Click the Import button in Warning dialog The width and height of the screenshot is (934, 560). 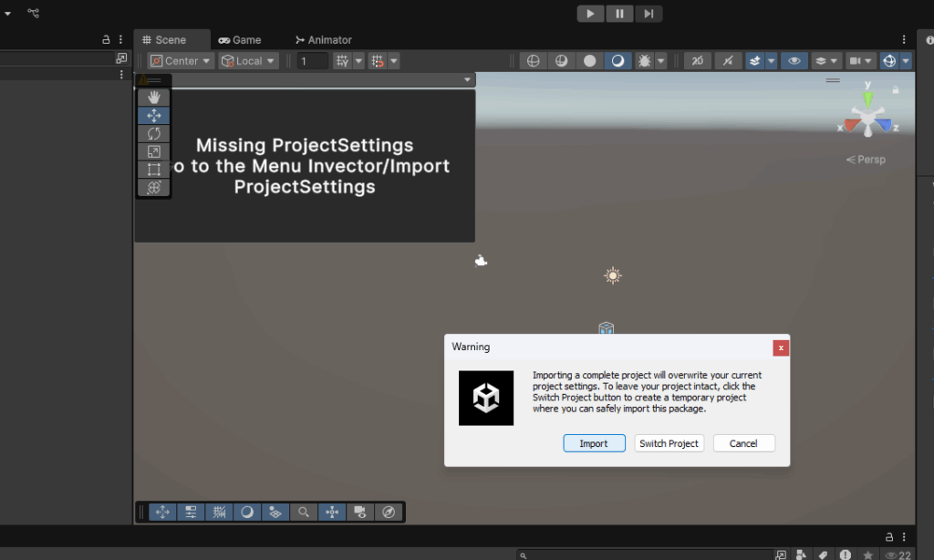pyautogui.click(x=593, y=443)
